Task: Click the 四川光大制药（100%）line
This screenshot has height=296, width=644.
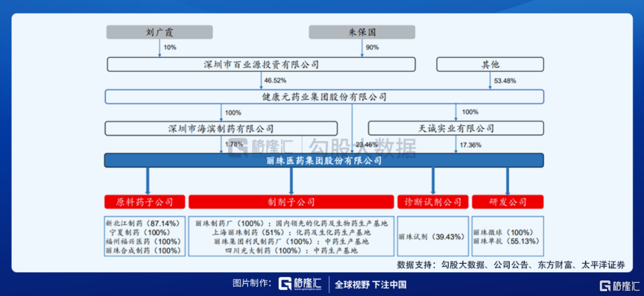Action: point(291,251)
